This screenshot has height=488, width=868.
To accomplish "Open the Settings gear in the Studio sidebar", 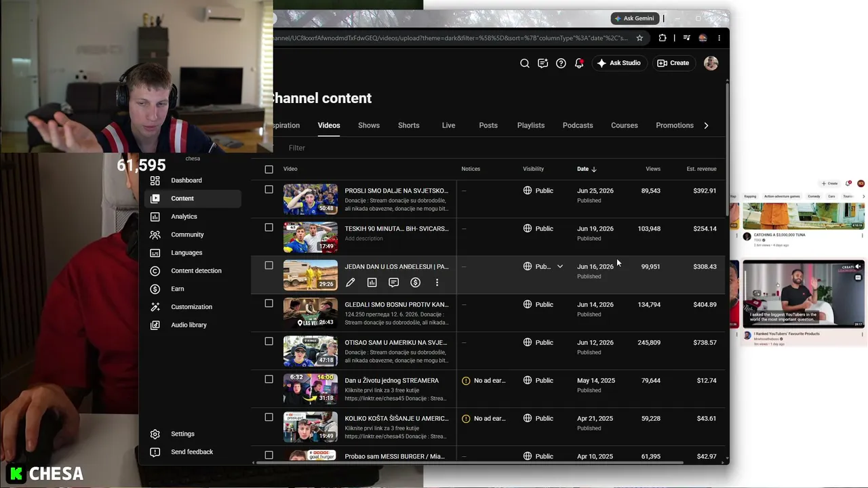I will click(x=155, y=434).
